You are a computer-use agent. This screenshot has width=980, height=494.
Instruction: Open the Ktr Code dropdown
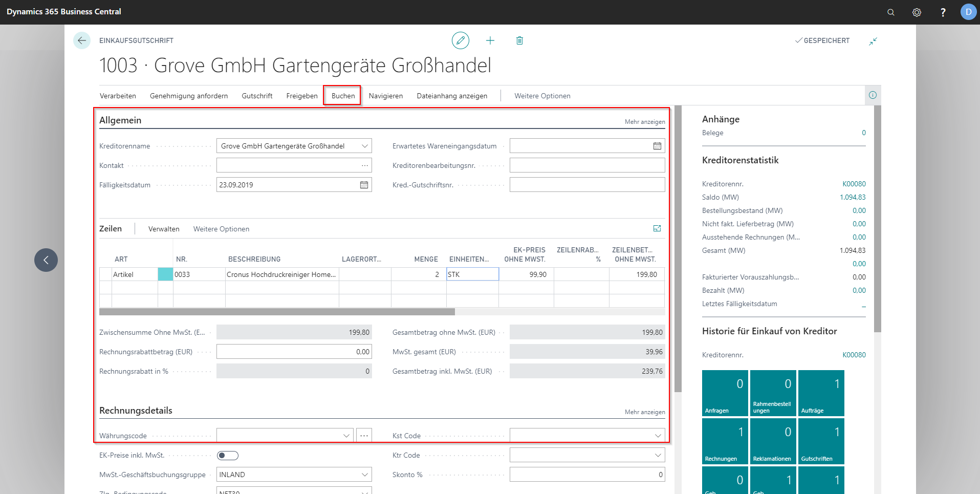[x=658, y=455]
